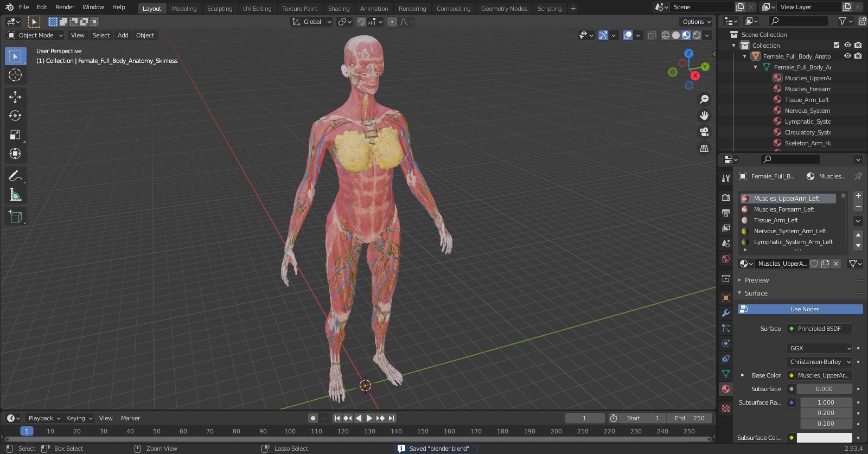The height and width of the screenshot is (454, 868).
Task: Collapse the Surface panel
Action: [x=755, y=293]
